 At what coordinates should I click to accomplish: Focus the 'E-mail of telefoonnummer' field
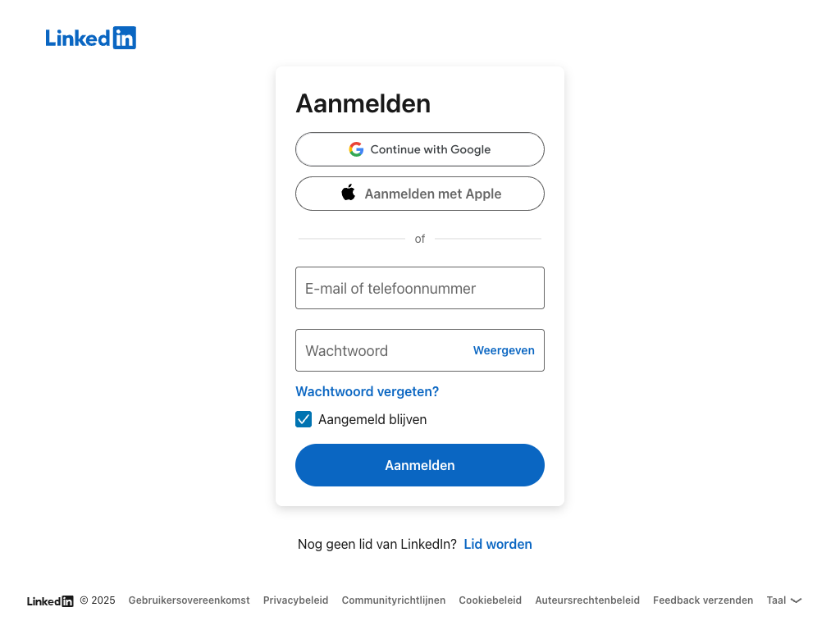(420, 288)
